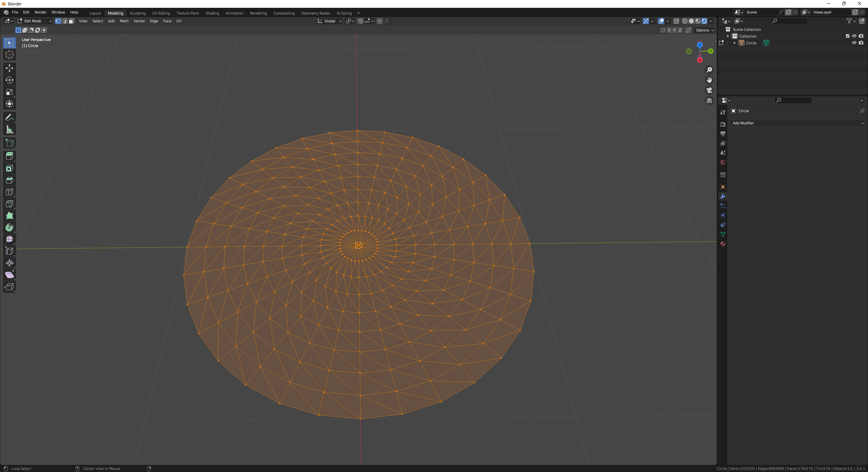Click the outliner search field
This screenshot has height=472, width=868.
coord(789,21)
